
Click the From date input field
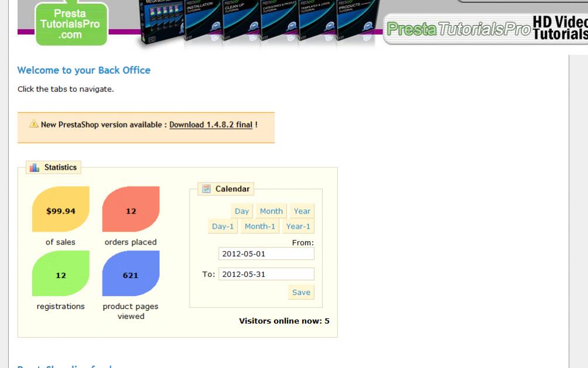pos(266,254)
